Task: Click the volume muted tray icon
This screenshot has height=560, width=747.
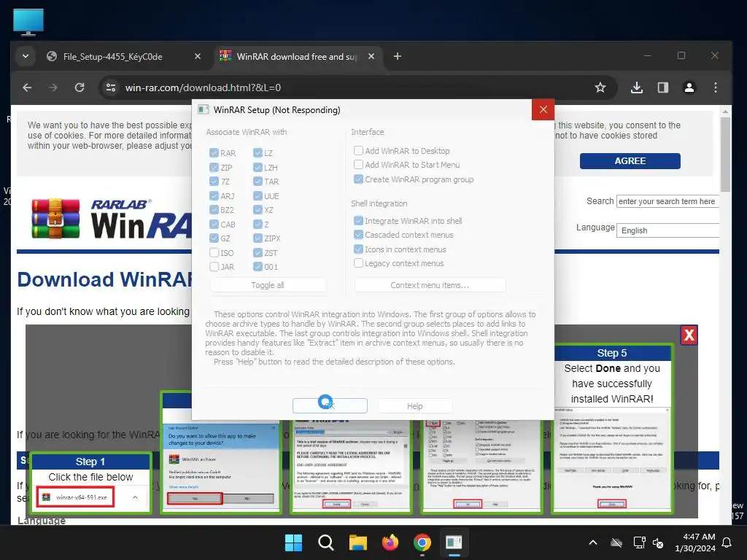Action: (x=658, y=542)
